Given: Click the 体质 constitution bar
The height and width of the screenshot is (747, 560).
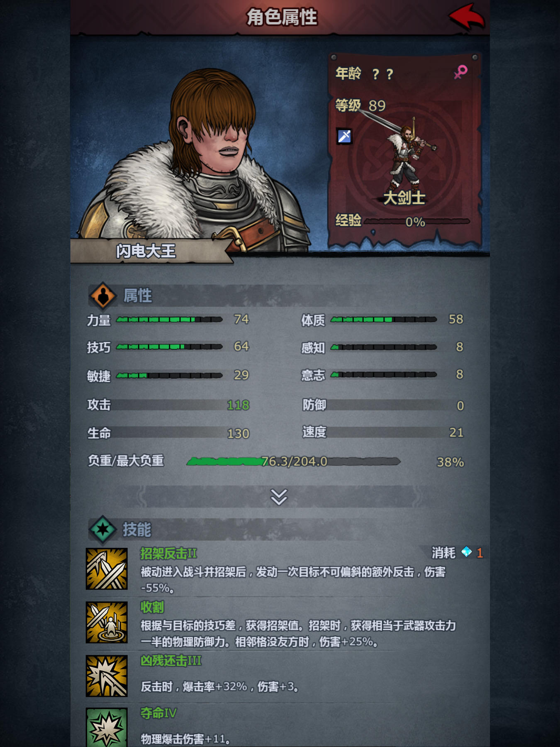Looking at the screenshot, I should 384,320.
